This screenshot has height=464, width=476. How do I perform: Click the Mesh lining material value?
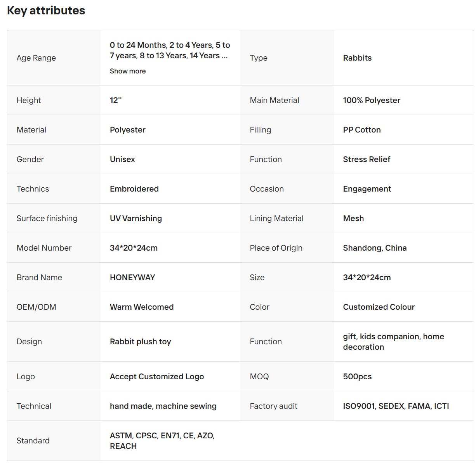(353, 218)
